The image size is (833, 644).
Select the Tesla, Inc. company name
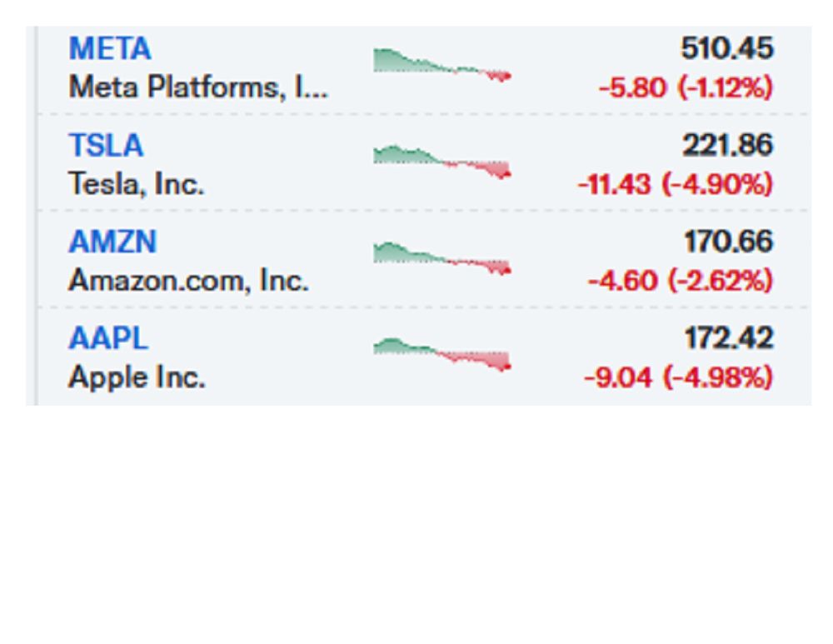tap(137, 184)
